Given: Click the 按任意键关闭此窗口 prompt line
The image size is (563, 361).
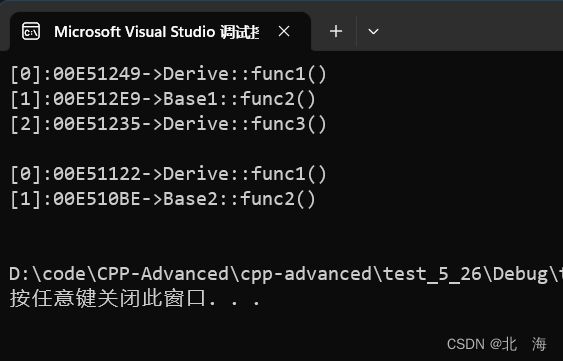Looking at the screenshot, I should [x=135, y=299].
